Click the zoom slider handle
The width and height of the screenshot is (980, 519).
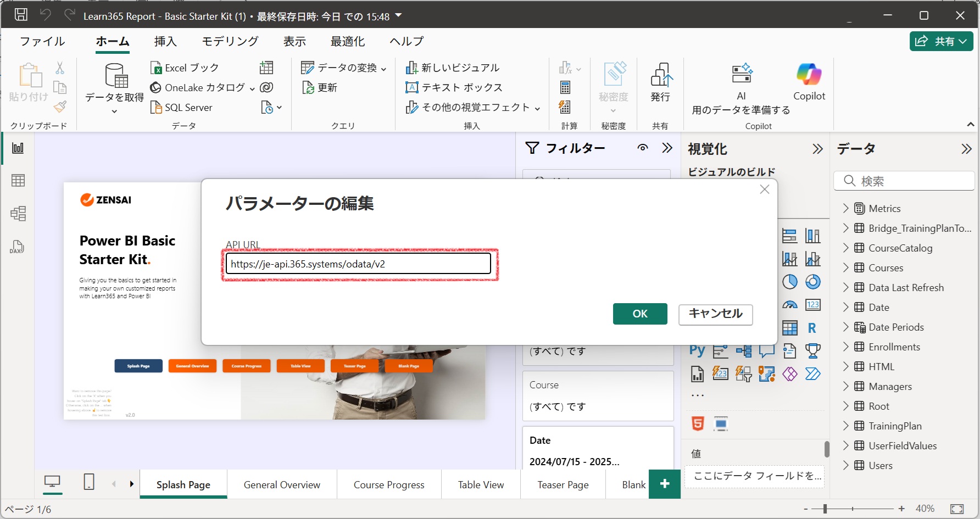click(825, 509)
